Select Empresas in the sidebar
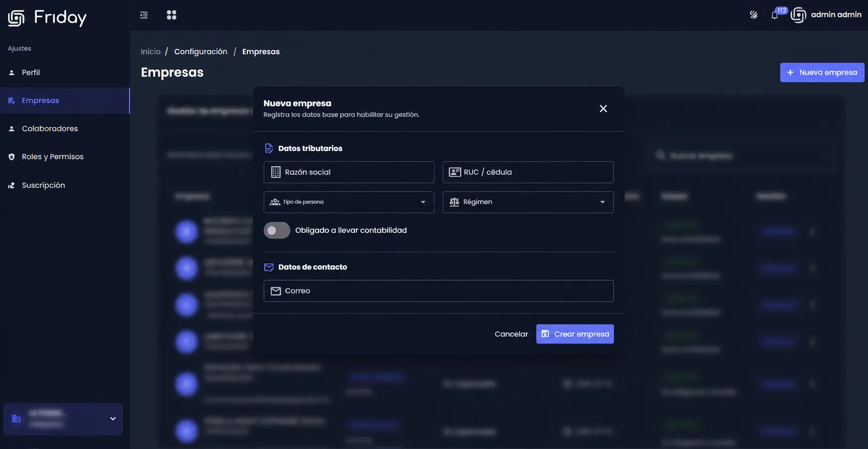The height and width of the screenshot is (449, 868). click(65, 101)
